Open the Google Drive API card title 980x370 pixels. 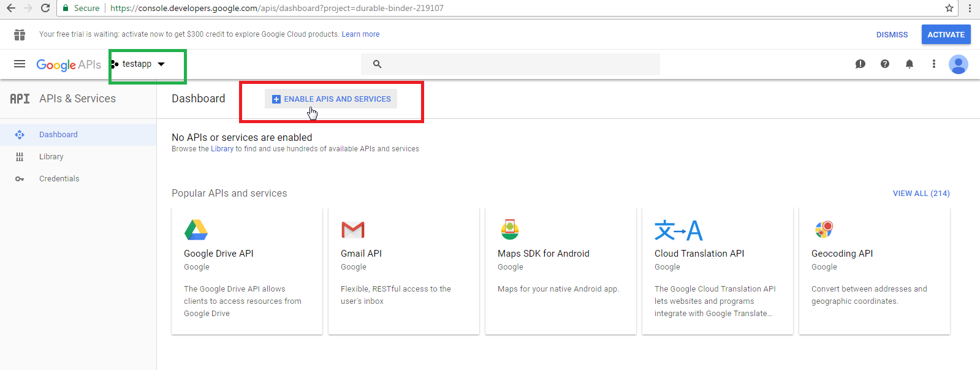click(x=219, y=254)
